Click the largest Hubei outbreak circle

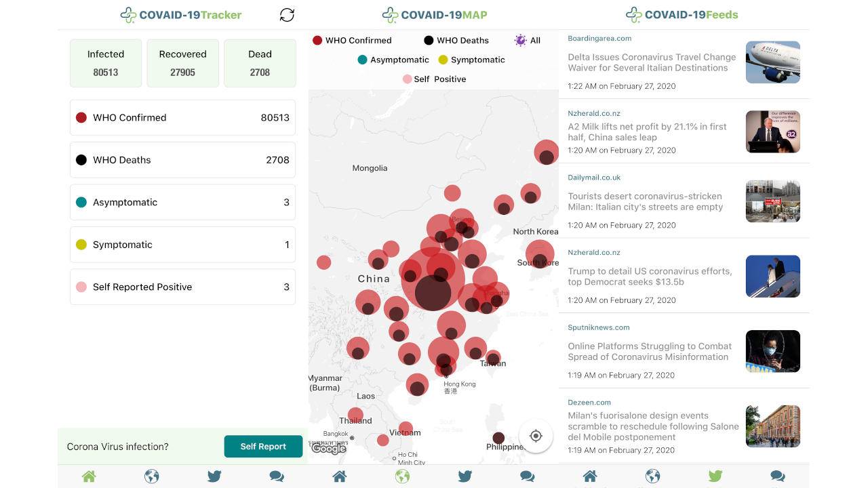[x=433, y=279]
